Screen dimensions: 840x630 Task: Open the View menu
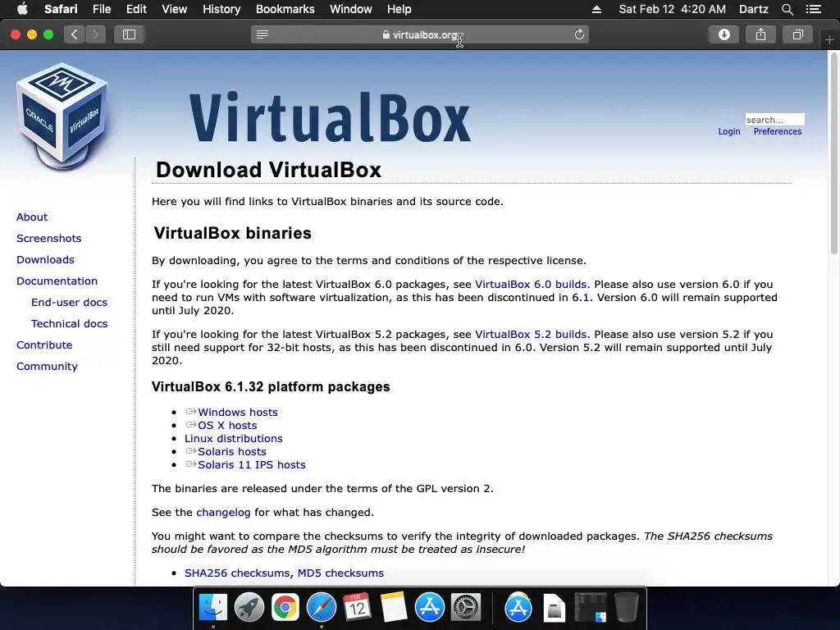[x=174, y=9]
